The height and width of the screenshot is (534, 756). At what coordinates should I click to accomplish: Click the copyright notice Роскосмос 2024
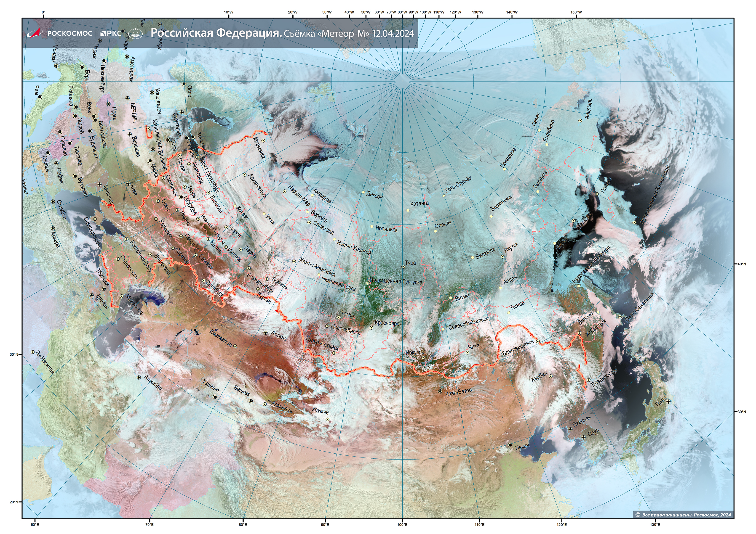pos(683,515)
